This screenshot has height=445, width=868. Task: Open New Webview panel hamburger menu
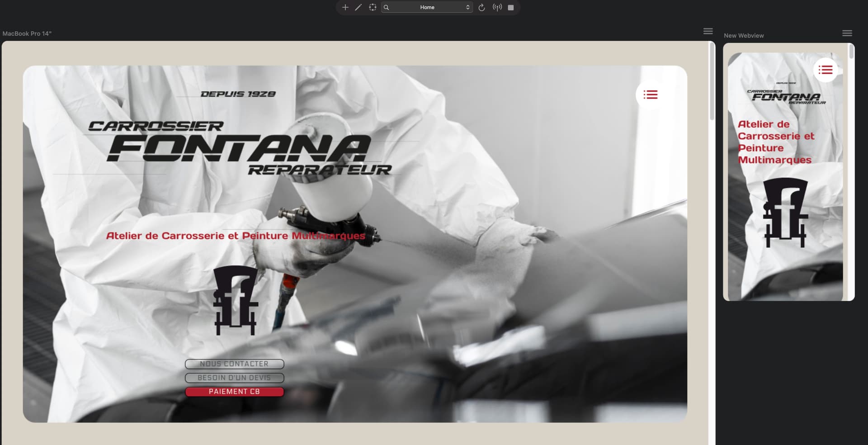pos(847,33)
